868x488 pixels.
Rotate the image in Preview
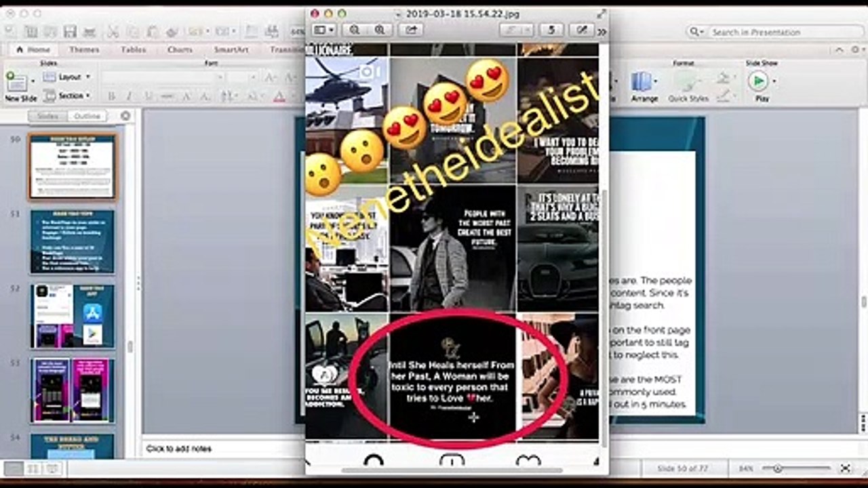pos(551,30)
